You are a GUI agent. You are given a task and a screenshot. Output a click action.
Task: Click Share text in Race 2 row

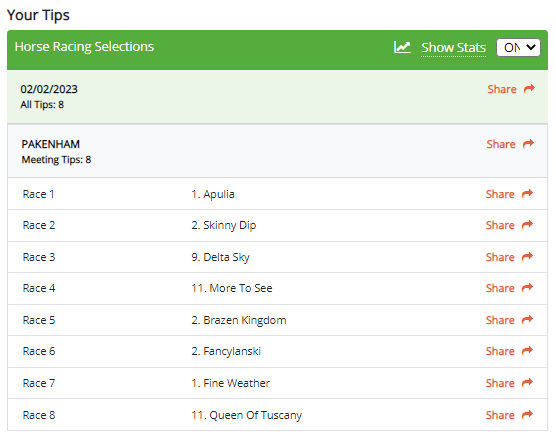pyautogui.click(x=500, y=225)
